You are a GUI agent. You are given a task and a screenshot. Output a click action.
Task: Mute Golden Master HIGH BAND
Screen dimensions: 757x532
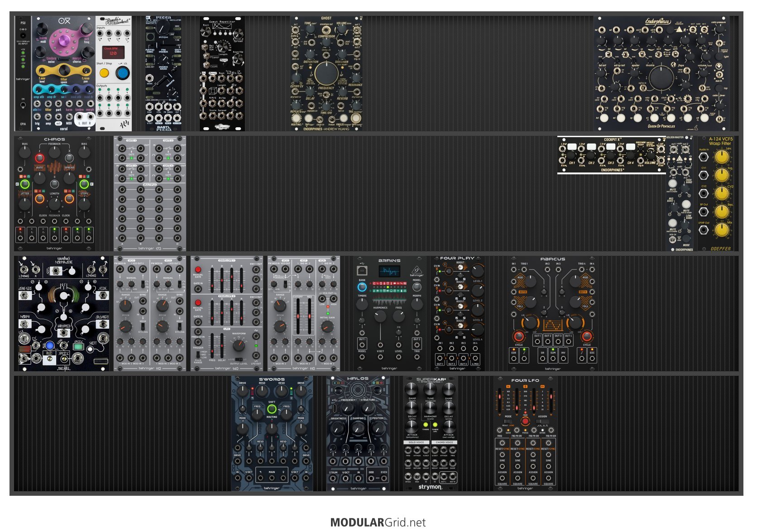click(x=673, y=182)
